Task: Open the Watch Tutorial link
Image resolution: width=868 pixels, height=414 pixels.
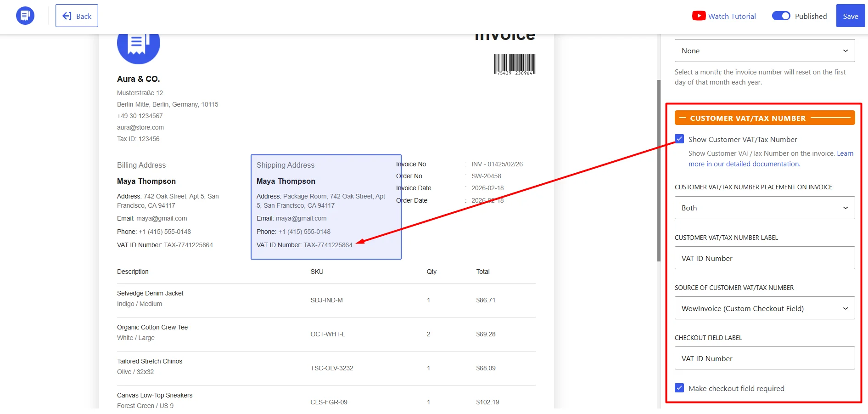Action: coord(732,16)
